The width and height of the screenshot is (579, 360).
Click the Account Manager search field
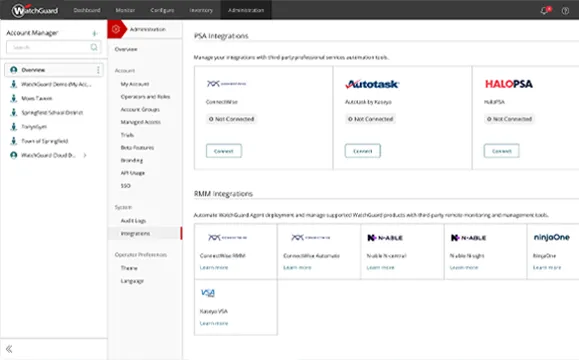(x=54, y=47)
